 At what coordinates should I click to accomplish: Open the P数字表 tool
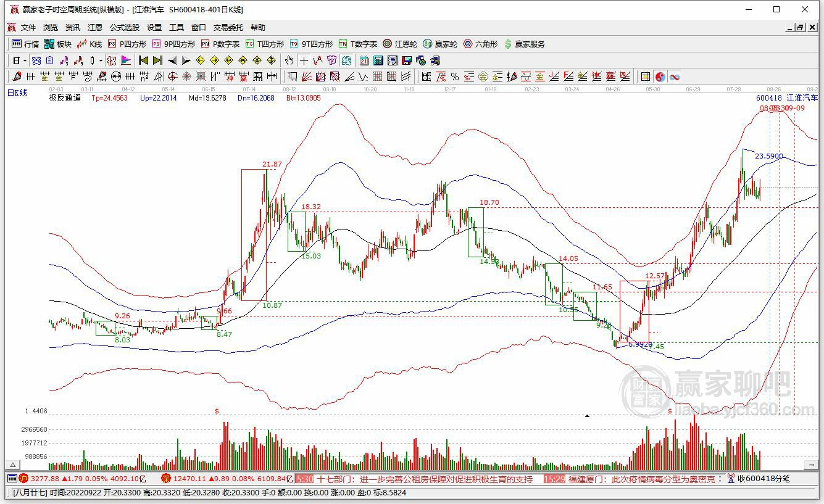pyautogui.click(x=220, y=44)
